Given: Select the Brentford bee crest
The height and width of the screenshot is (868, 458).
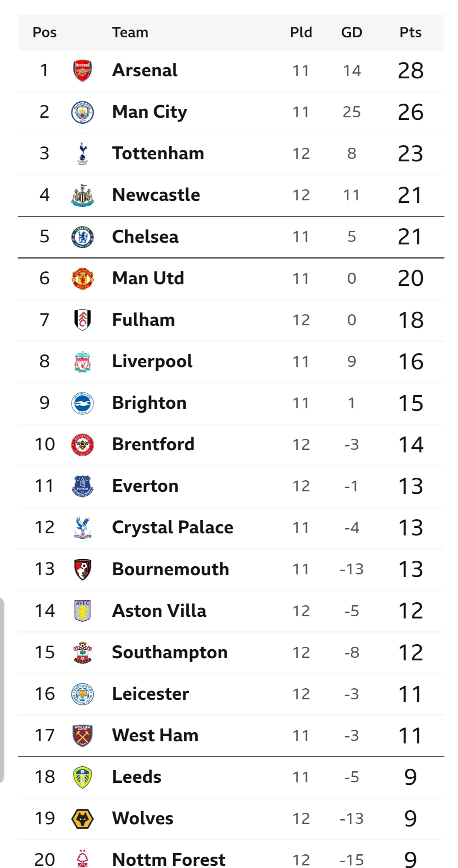Looking at the screenshot, I should point(83,445).
